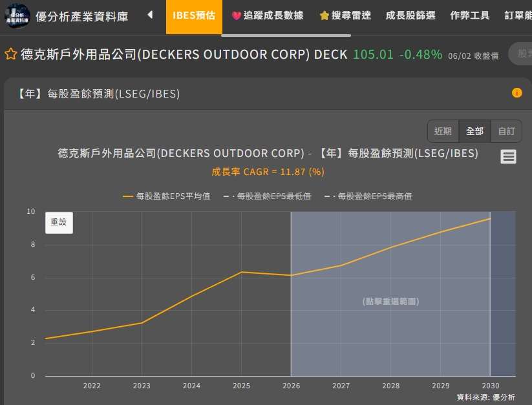
Task: Click the 重設 reset button
Action: pyautogui.click(x=59, y=222)
